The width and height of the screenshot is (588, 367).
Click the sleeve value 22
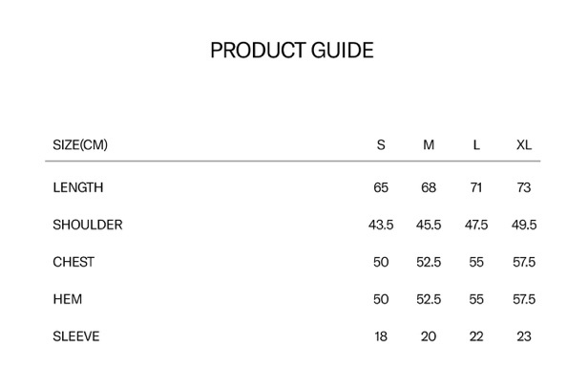(476, 336)
